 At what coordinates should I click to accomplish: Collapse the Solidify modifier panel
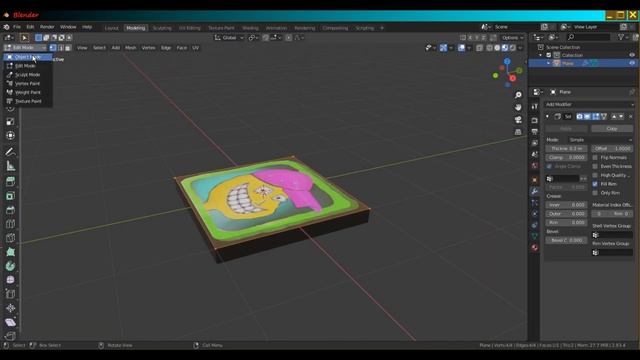pos(547,117)
